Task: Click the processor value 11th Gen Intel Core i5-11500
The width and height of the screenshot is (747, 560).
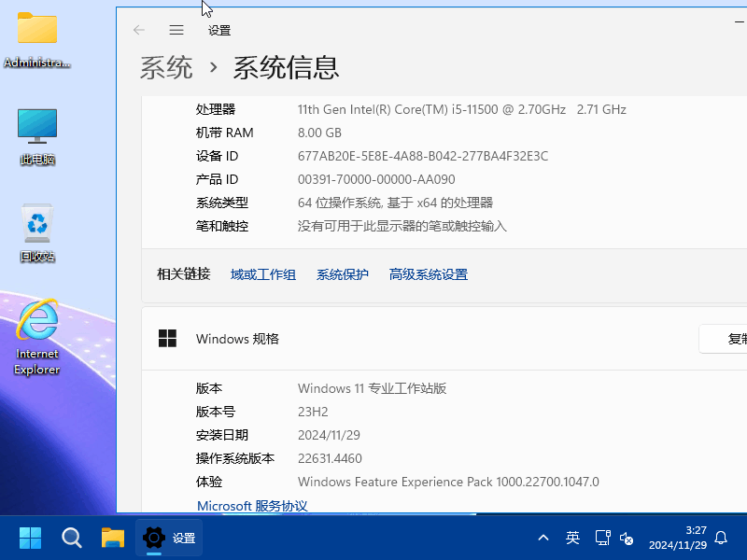Action: point(461,109)
